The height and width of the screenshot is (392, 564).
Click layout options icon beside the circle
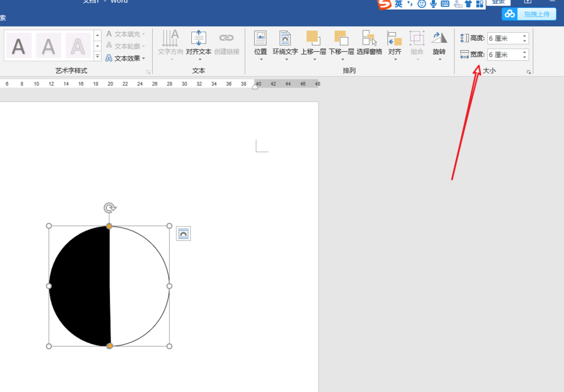point(183,234)
